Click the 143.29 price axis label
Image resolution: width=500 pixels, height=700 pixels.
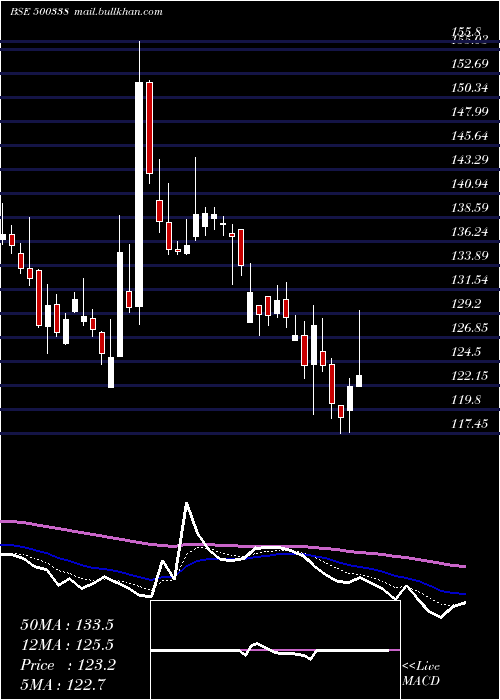point(470,160)
